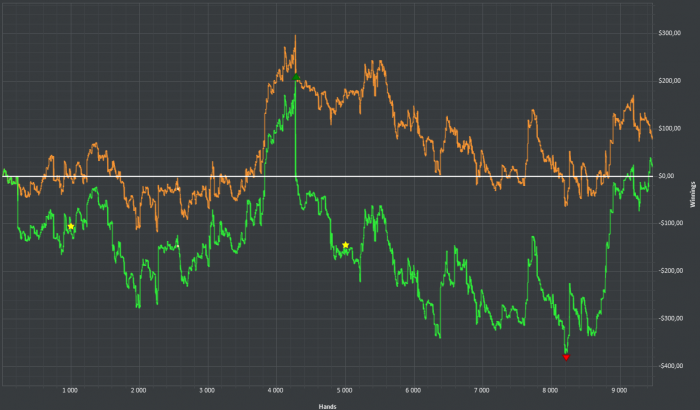The width and height of the screenshot is (700, 410).
Task: Click the -$300,00 axis label
Action: [671, 318]
